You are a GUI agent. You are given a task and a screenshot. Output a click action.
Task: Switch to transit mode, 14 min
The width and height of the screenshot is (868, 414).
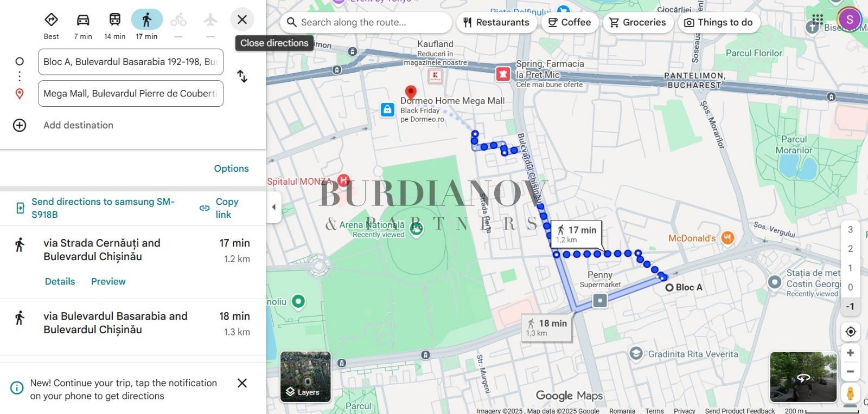(115, 20)
